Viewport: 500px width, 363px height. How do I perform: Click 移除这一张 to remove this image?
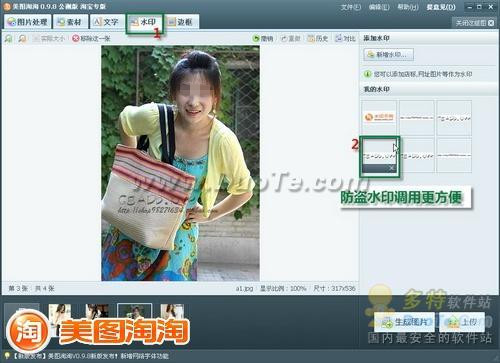[x=91, y=39]
